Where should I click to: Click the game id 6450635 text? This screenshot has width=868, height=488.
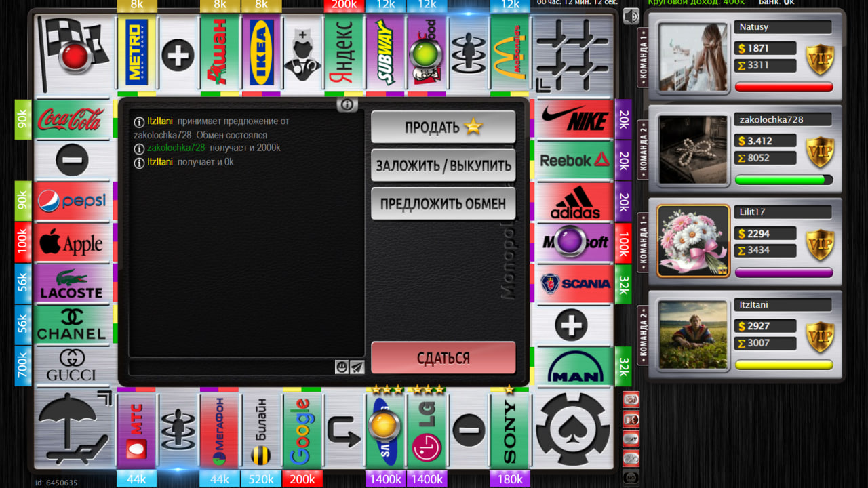pyautogui.click(x=56, y=483)
